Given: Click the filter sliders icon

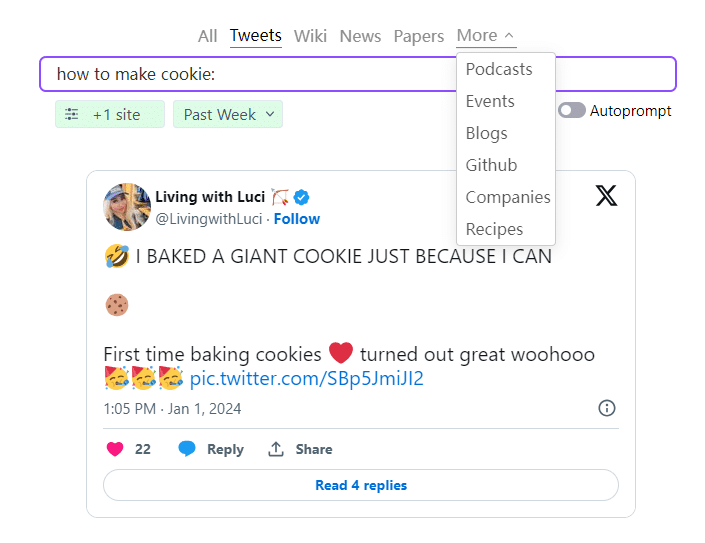Looking at the screenshot, I should click(x=71, y=115).
